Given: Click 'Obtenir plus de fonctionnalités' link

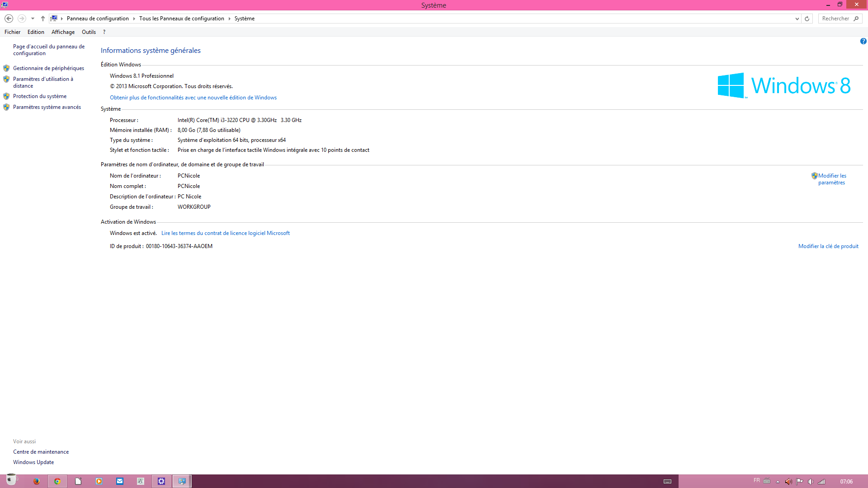Looking at the screenshot, I should point(193,98).
